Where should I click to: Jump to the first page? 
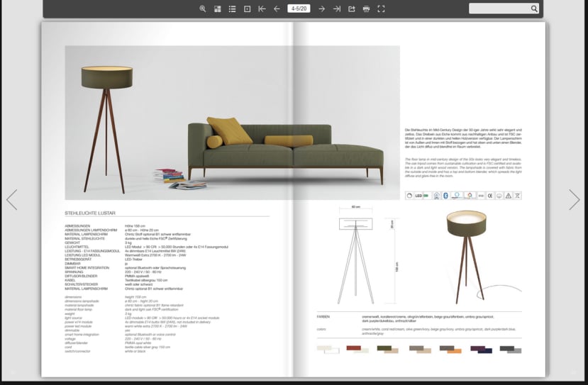coord(262,9)
